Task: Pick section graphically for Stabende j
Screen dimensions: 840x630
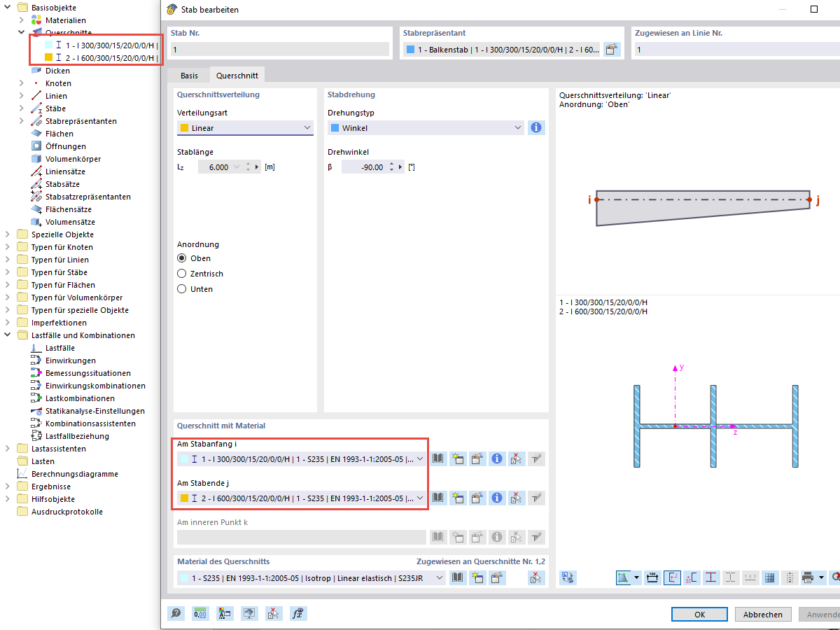Action: (517, 498)
